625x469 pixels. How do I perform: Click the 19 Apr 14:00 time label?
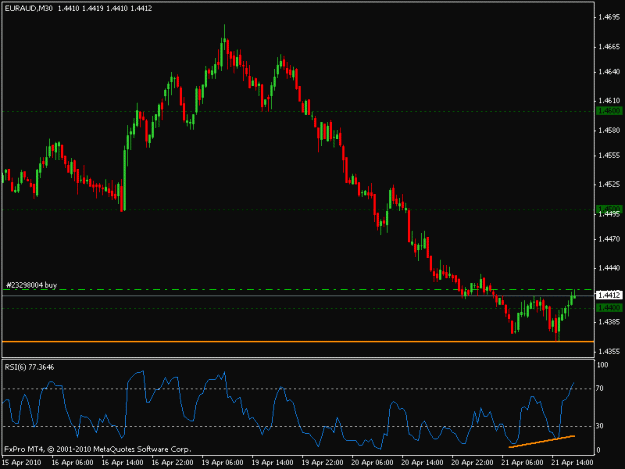[x=273, y=462]
